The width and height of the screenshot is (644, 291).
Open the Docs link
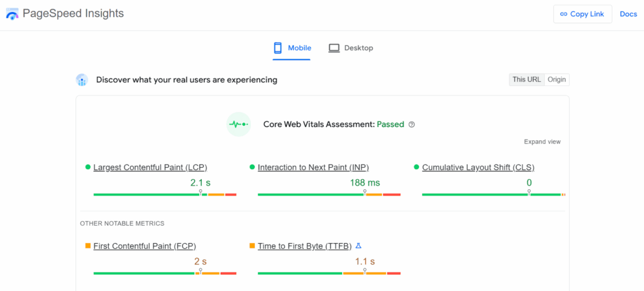point(628,14)
